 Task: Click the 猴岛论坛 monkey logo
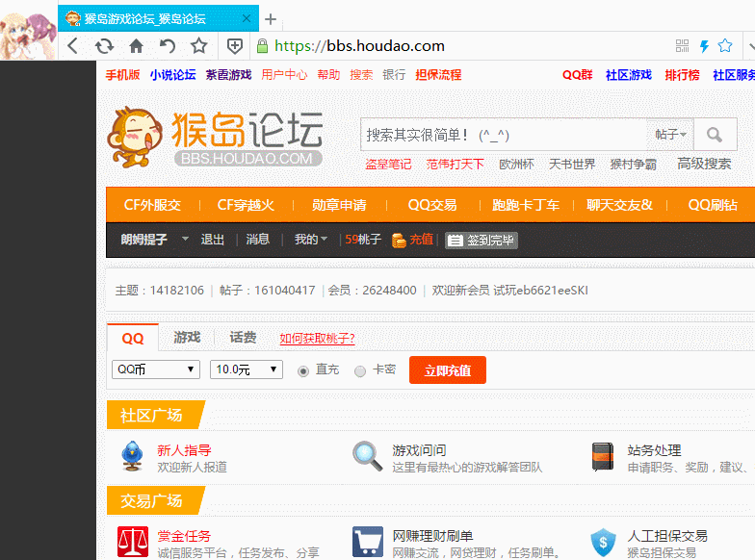click(x=216, y=137)
